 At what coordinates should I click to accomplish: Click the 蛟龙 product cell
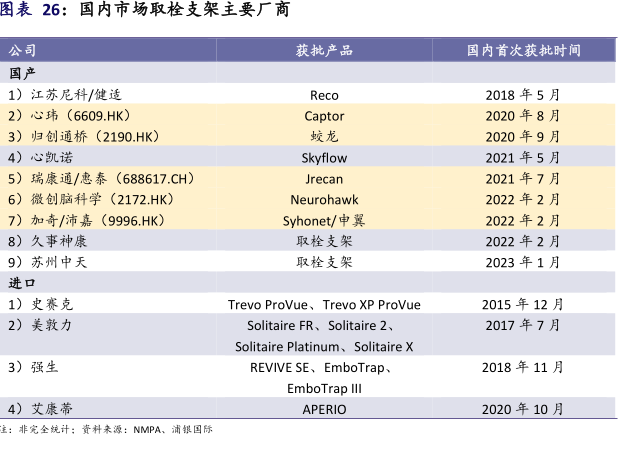(x=324, y=136)
